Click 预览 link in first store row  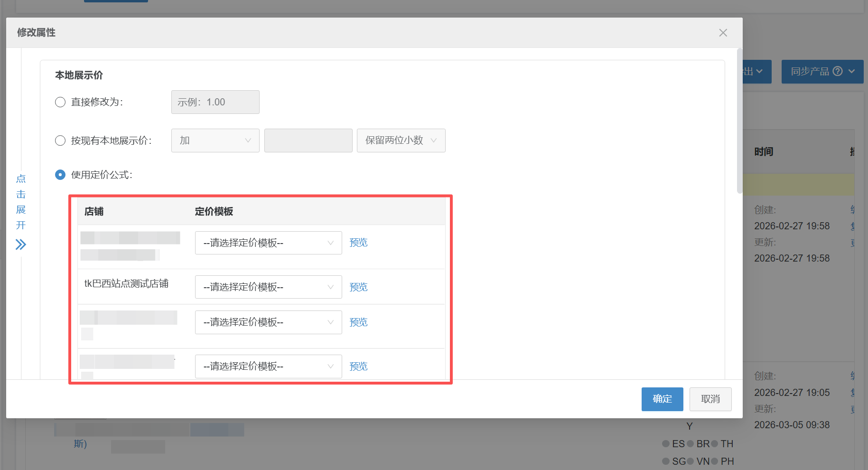point(358,243)
